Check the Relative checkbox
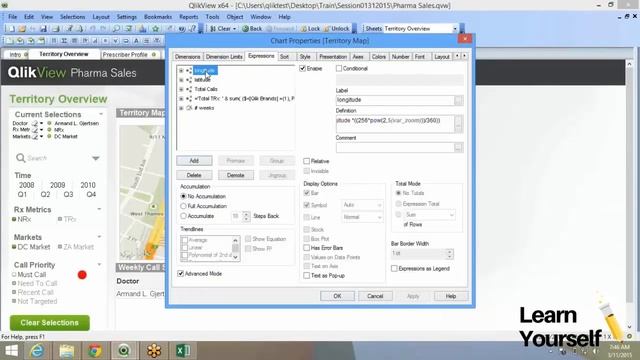 (x=307, y=161)
